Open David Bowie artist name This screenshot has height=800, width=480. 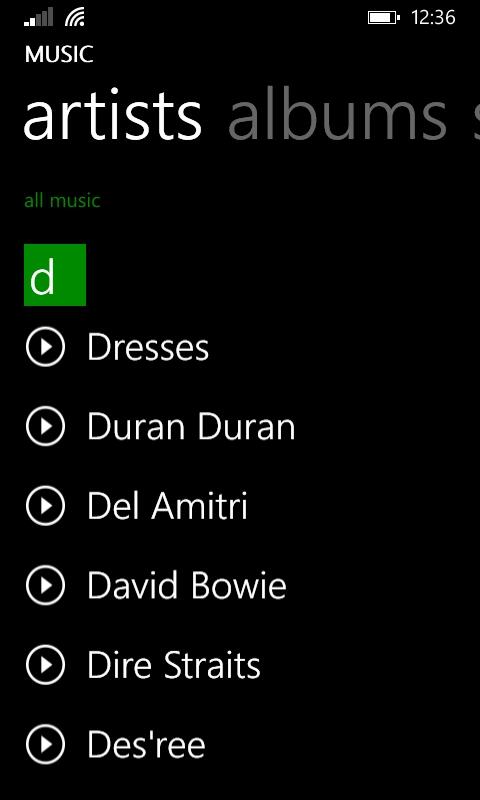[187, 586]
